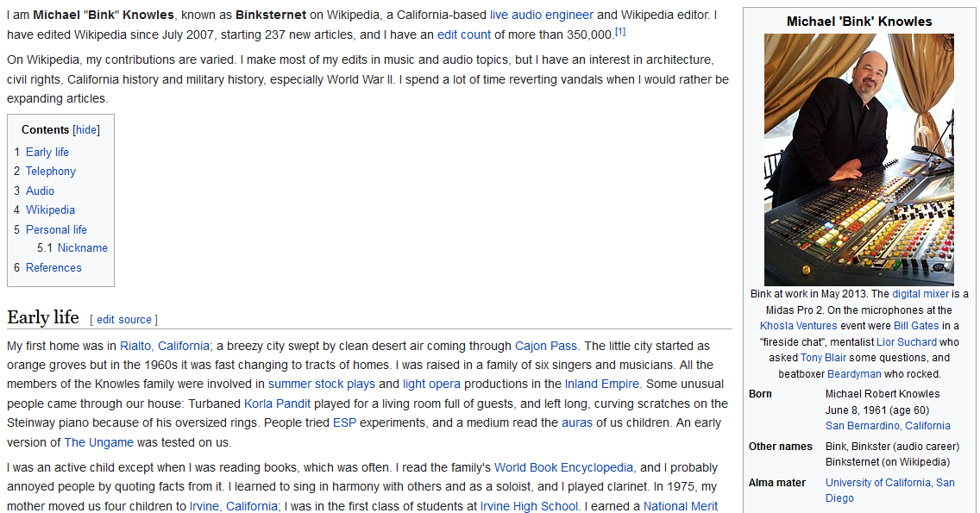Select the 'Alma mater' infobox label

pyautogui.click(x=777, y=483)
